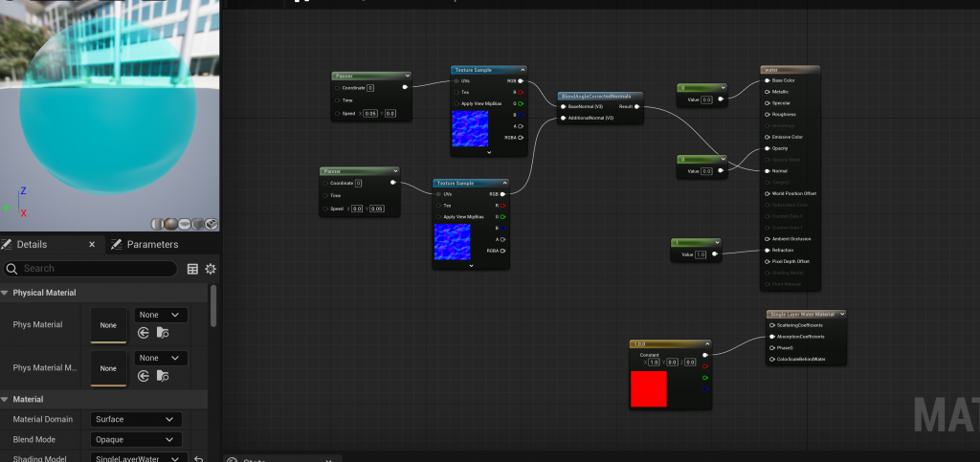
Task: Click the Result output pin of BlendAngleCorrectedNormals
Action: 636,107
